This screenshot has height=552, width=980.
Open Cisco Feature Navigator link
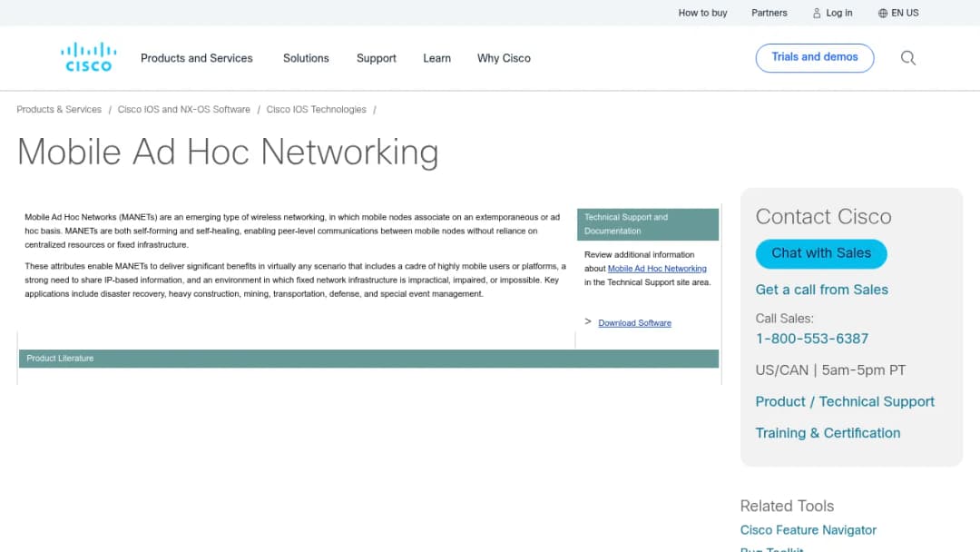[808, 530]
